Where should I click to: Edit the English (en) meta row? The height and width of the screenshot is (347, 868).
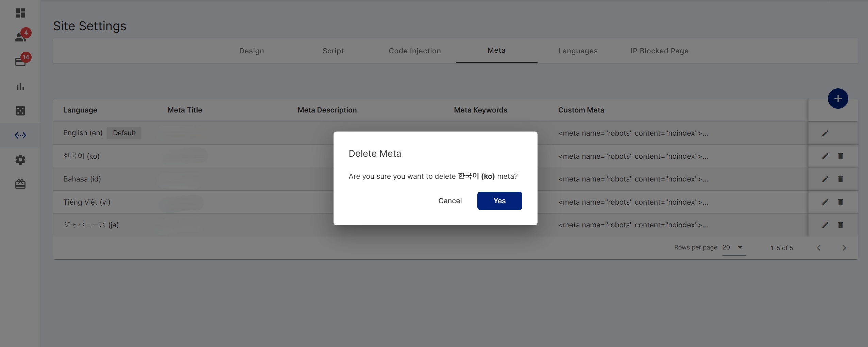(825, 133)
